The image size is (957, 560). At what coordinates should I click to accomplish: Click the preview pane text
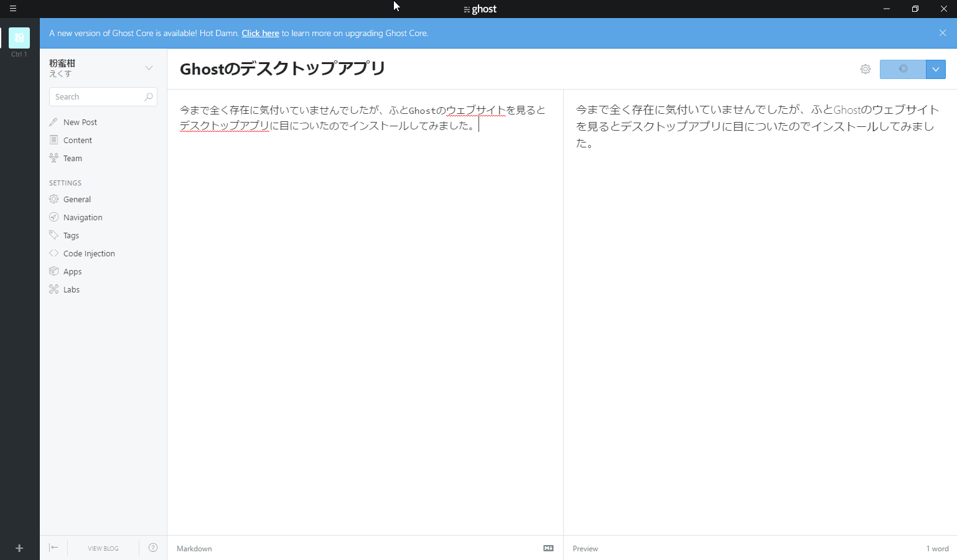[x=757, y=126]
